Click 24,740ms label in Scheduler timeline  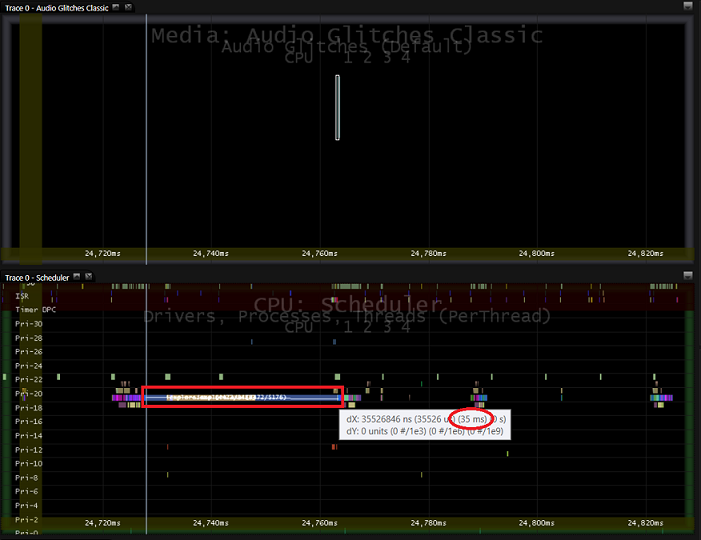pyautogui.click(x=211, y=523)
